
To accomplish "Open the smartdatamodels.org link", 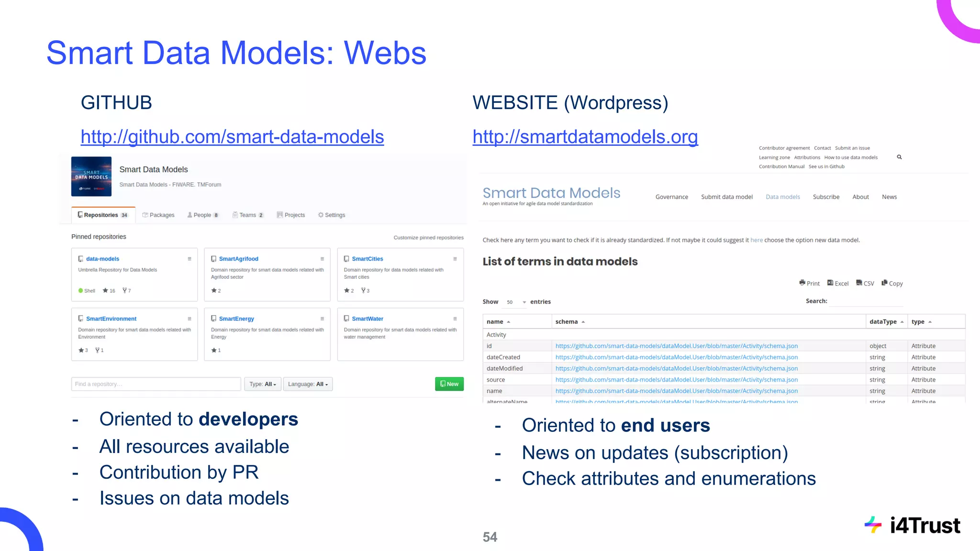I will 585,137.
